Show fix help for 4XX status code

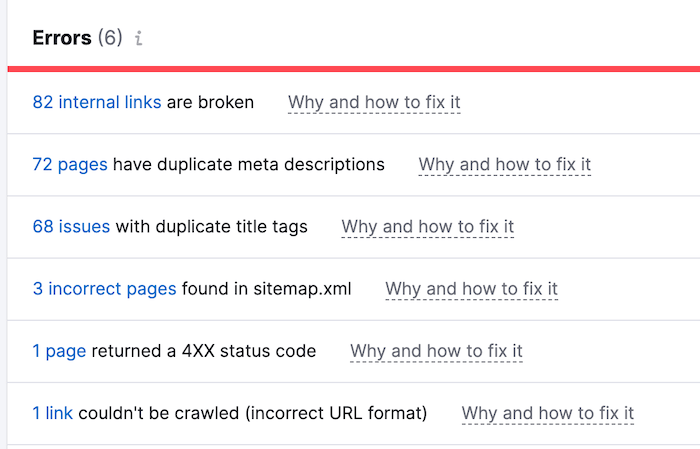click(436, 351)
